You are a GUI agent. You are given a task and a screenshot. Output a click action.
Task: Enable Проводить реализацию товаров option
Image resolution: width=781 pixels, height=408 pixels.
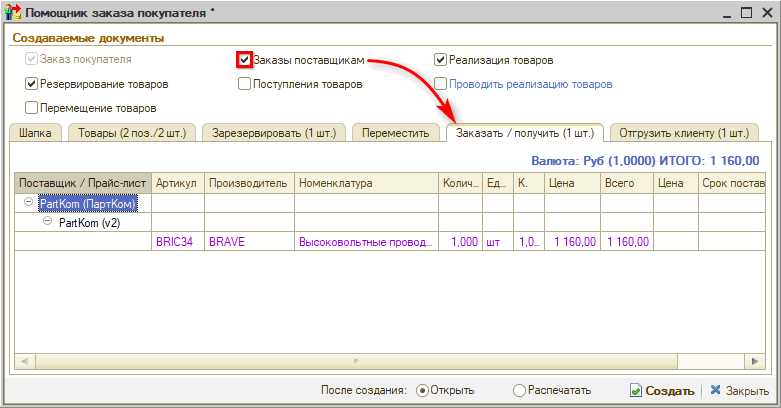click(440, 84)
